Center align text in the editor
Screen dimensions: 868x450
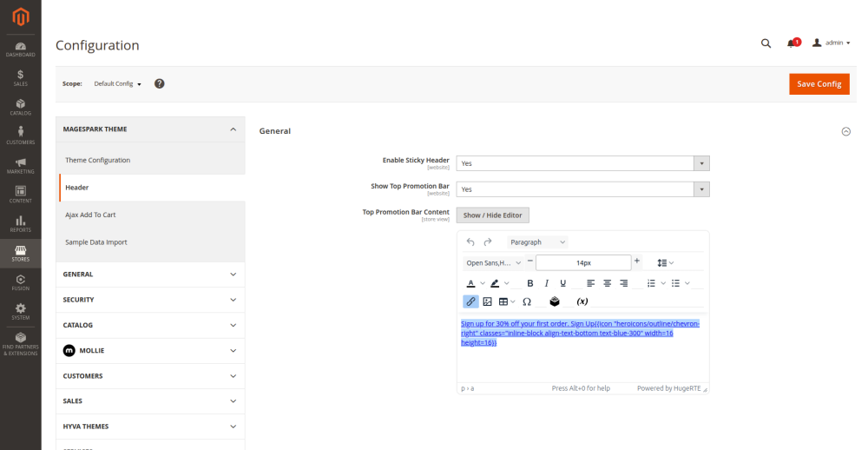pyautogui.click(x=608, y=283)
